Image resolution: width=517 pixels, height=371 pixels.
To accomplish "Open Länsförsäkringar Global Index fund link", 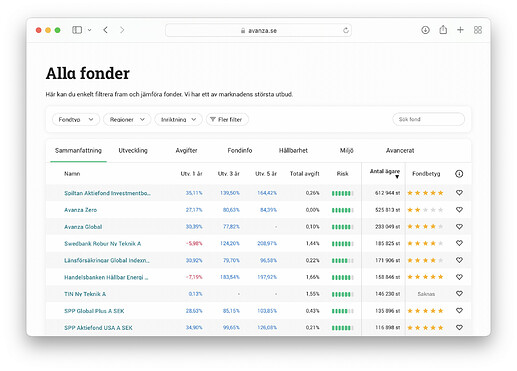I will coord(107,260).
